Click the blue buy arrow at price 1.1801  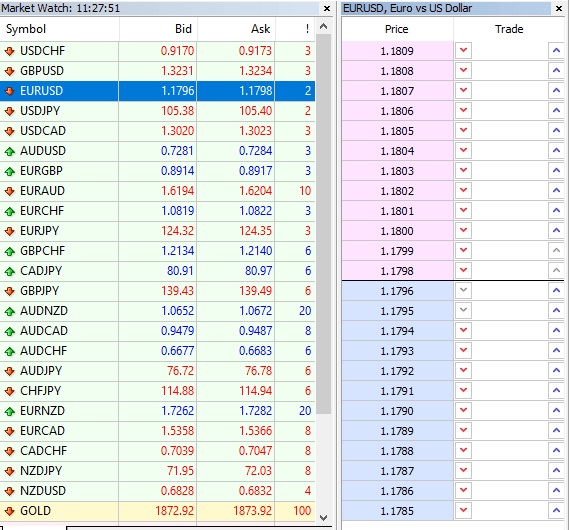(556, 210)
